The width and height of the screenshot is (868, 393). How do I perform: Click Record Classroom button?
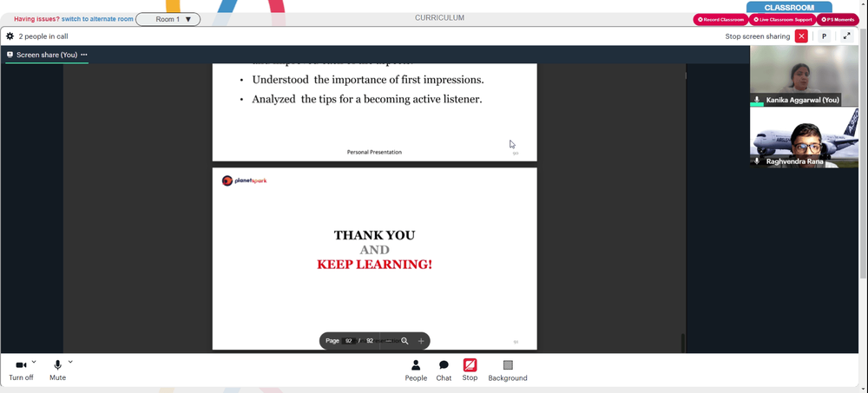[x=720, y=19]
